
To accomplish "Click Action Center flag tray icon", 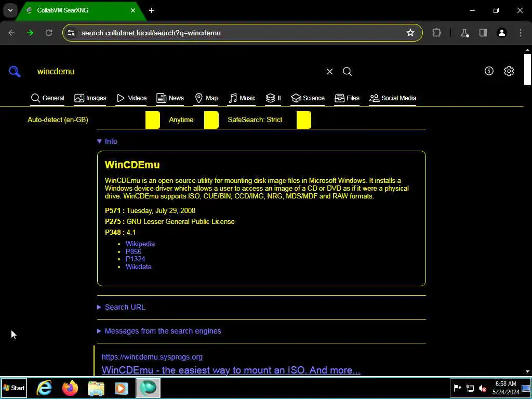I will click(x=457, y=388).
